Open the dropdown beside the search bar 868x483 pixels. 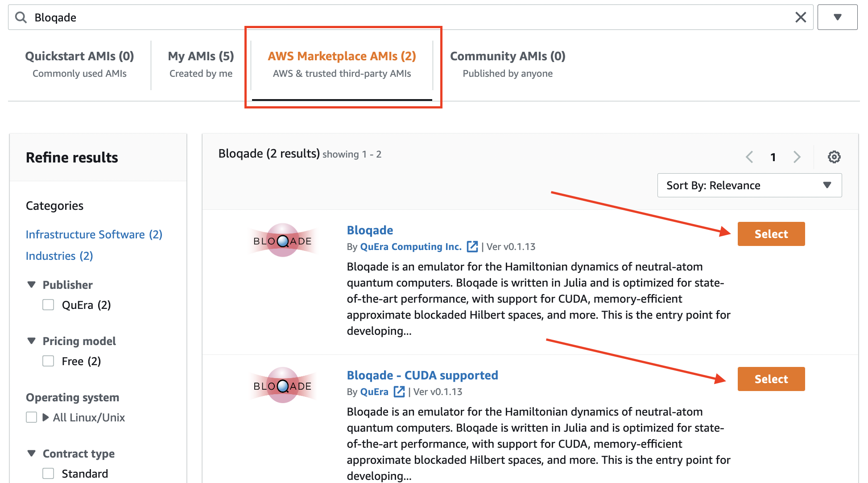click(x=837, y=17)
